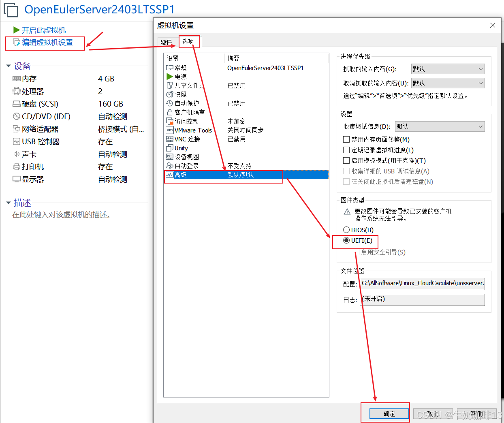Click the 电源 green arrow icon
The height and width of the screenshot is (423, 504).
[x=170, y=77]
